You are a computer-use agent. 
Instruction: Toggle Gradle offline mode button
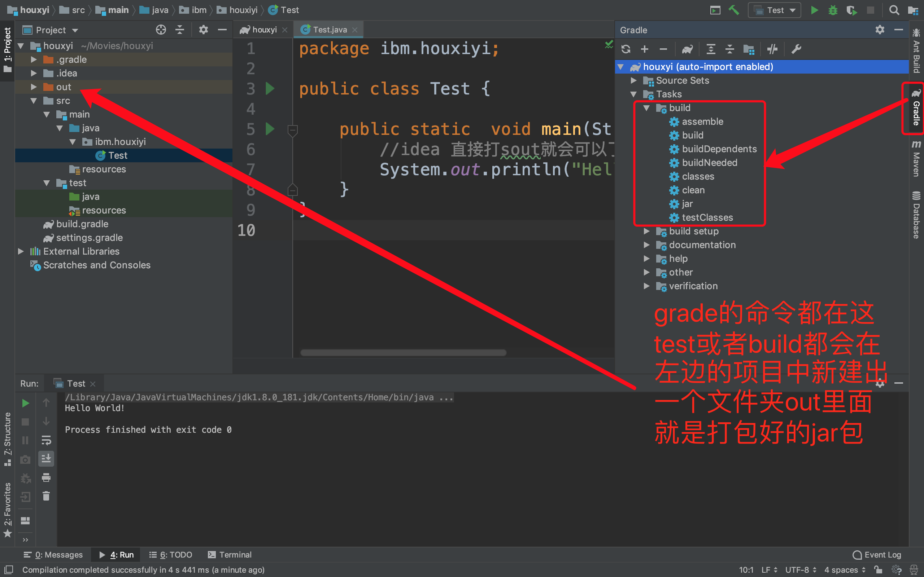(772, 49)
